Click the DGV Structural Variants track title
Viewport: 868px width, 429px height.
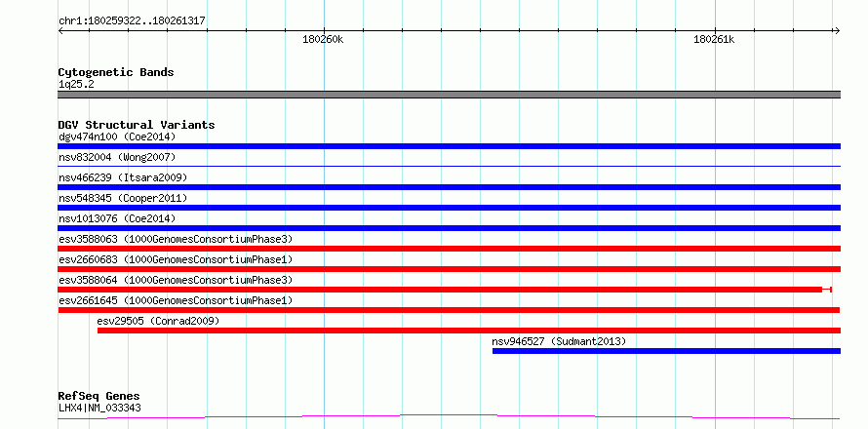point(137,125)
